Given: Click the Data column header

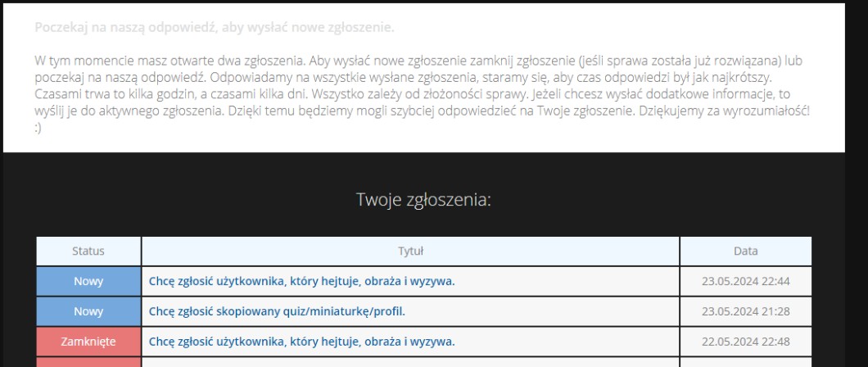Looking at the screenshot, I should pos(745,251).
